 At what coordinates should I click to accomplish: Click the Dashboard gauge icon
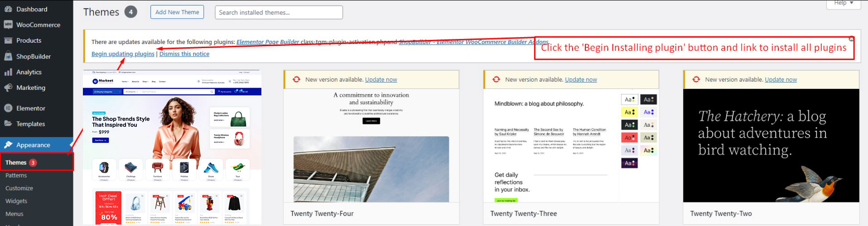[x=8, y=9]
